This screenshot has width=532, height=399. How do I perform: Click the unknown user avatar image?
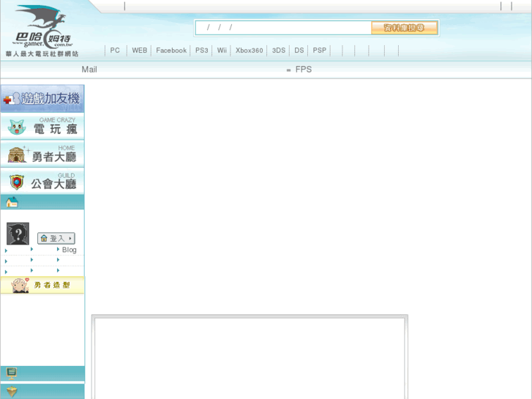click(x=18, y=234)
